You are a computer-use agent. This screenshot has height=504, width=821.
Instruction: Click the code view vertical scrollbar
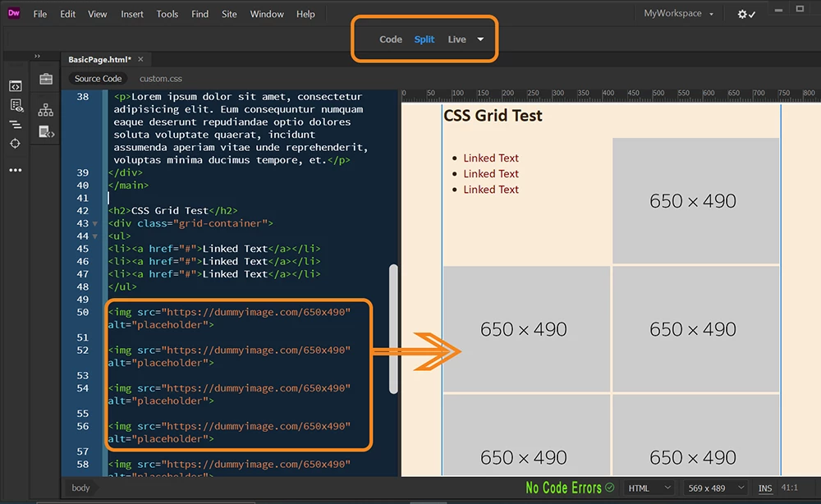(394, 328)
